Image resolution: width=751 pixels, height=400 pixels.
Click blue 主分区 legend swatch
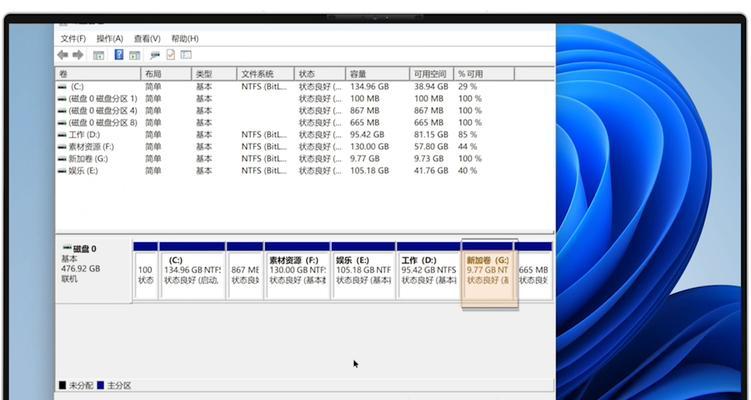(x=100, y=385)
